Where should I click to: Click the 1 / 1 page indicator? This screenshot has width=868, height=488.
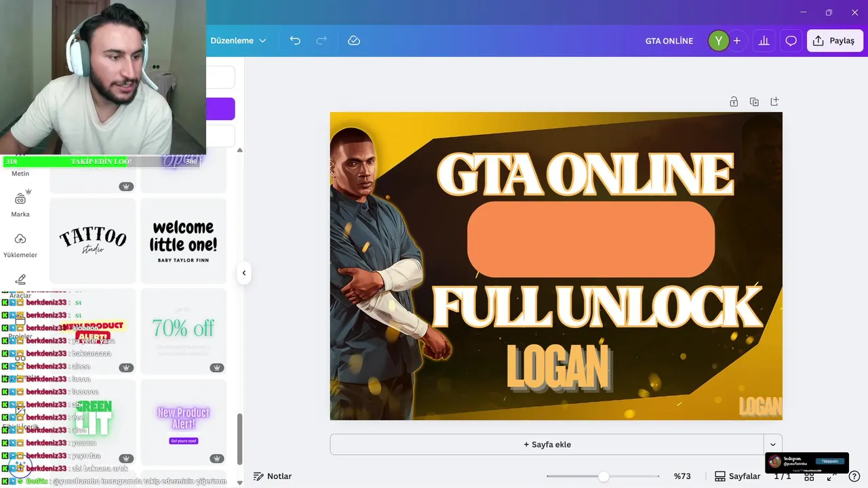[x=783, y=476]
